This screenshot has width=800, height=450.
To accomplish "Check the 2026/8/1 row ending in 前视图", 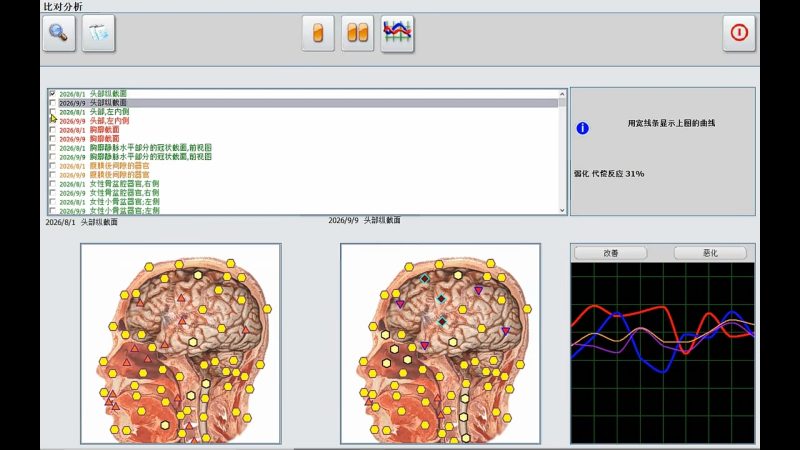I will 53,148.
